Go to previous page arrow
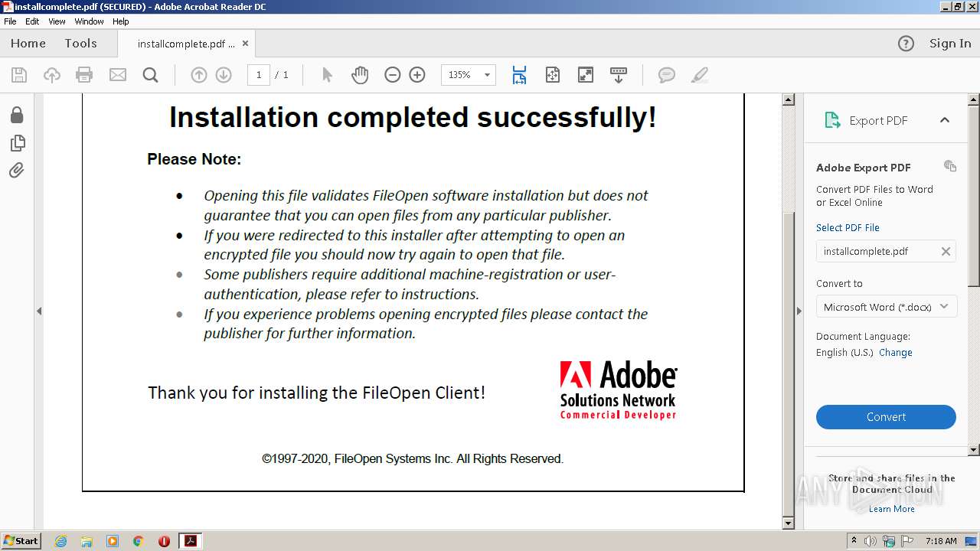The height and width of the screenshot is (551, 980). 199,75
